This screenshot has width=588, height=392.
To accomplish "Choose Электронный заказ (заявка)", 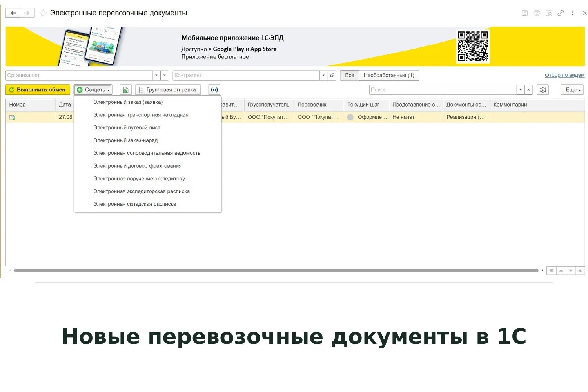I will click(x=147, y=102).
